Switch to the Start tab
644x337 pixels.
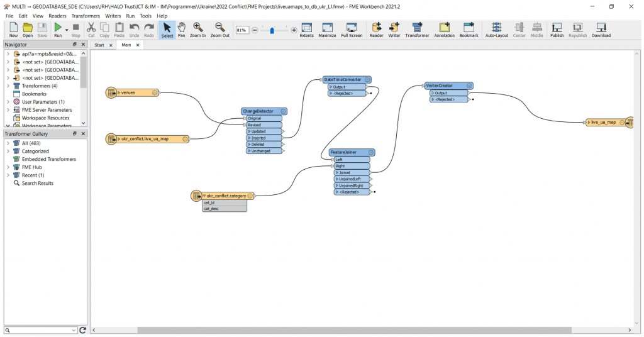tap(99, 45)
